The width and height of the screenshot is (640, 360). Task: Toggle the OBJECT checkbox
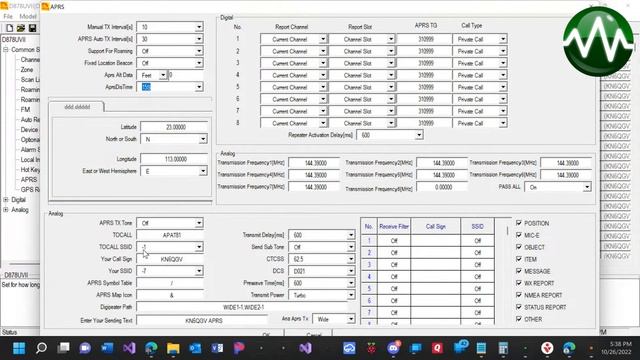point(519,247)
